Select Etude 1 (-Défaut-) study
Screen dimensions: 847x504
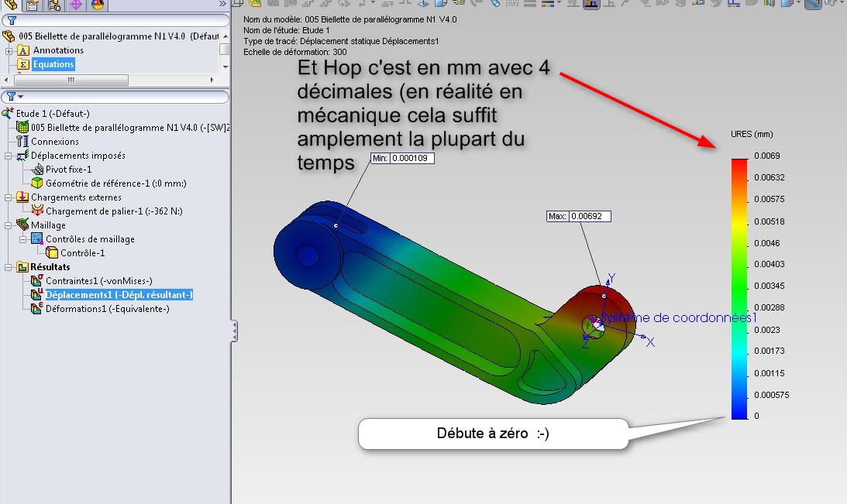point(53,114)
